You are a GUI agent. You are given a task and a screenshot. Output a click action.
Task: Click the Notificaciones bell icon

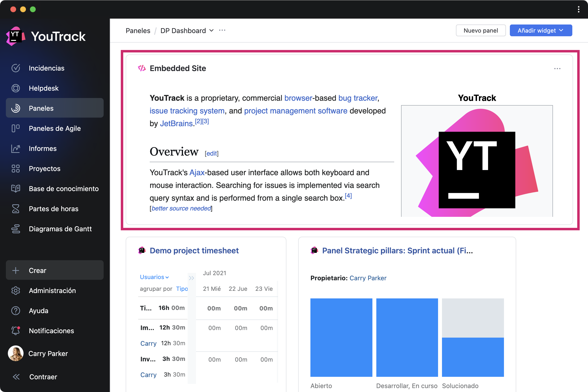(15, 331)
